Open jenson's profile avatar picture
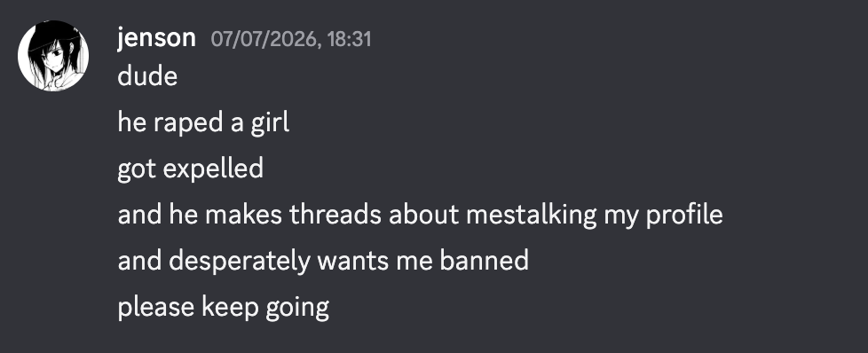The image size is (868, 353). pyautogui.click(x=53, y=55)
